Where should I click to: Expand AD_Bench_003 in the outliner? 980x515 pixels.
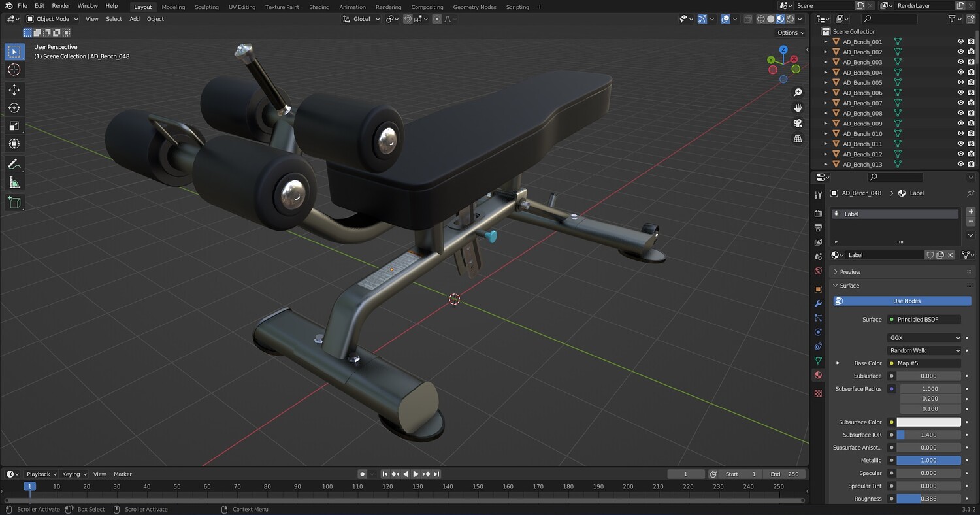click(826, 62)
